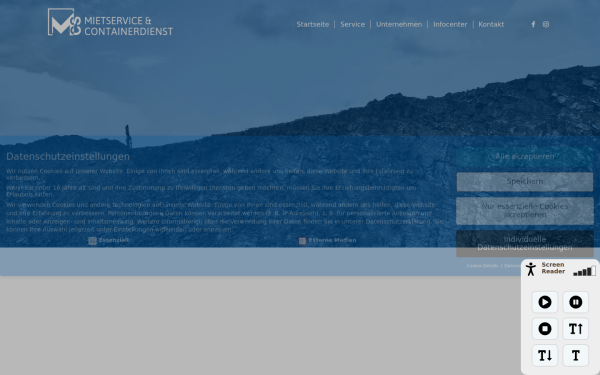Image resolution: width=600 pixels, height=375 pixels.
Task: Open the Infocenter menu item
Action: [450, 24]
